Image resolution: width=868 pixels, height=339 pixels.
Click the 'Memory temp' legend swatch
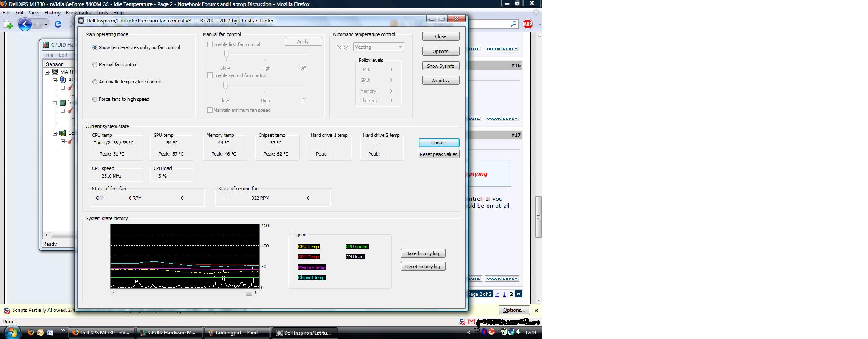pyautogui.click(x=312, y=267)
